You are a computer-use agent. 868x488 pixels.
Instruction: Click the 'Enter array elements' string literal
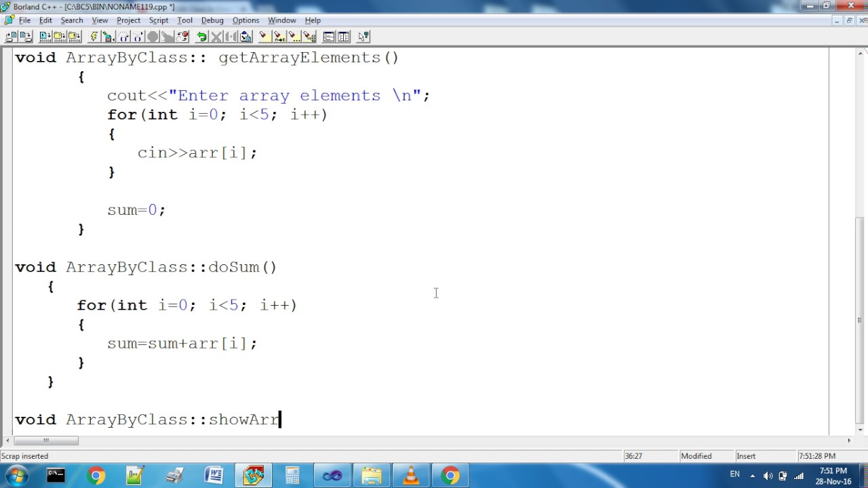295,96
